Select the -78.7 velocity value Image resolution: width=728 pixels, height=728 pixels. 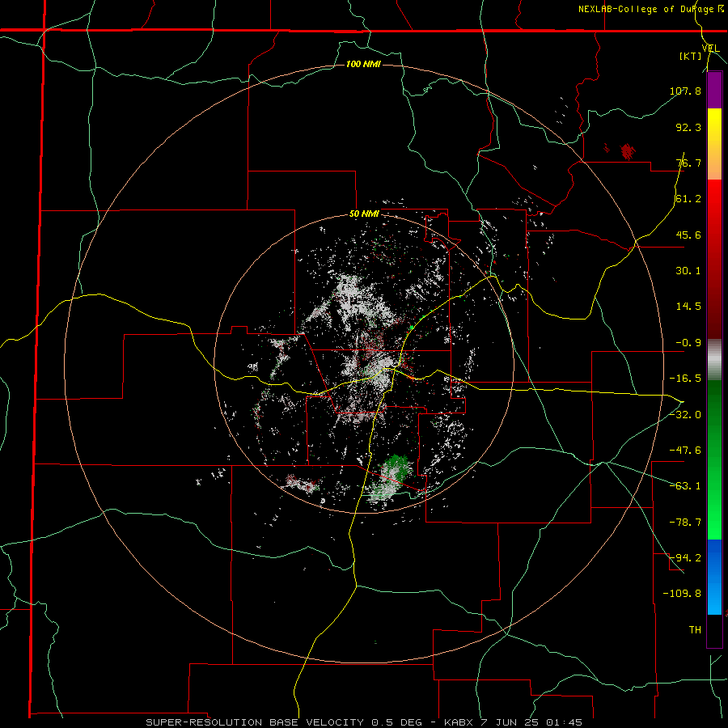click(x=685, y=523)
